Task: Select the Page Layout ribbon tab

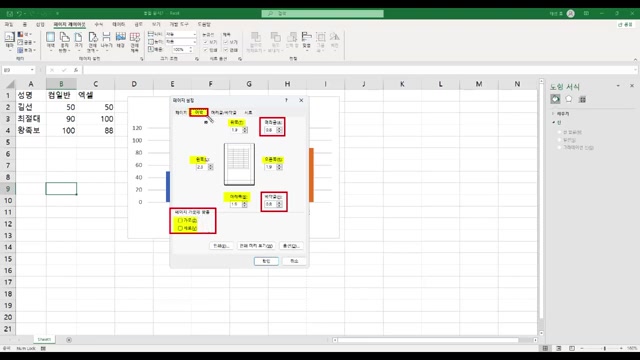Action: [x=69, y=24]
